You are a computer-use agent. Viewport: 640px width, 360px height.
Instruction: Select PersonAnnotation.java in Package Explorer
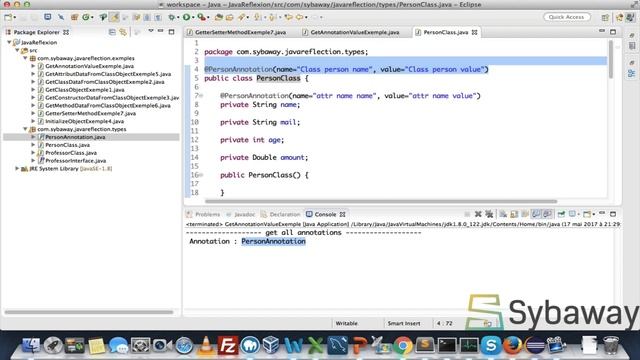75,137
